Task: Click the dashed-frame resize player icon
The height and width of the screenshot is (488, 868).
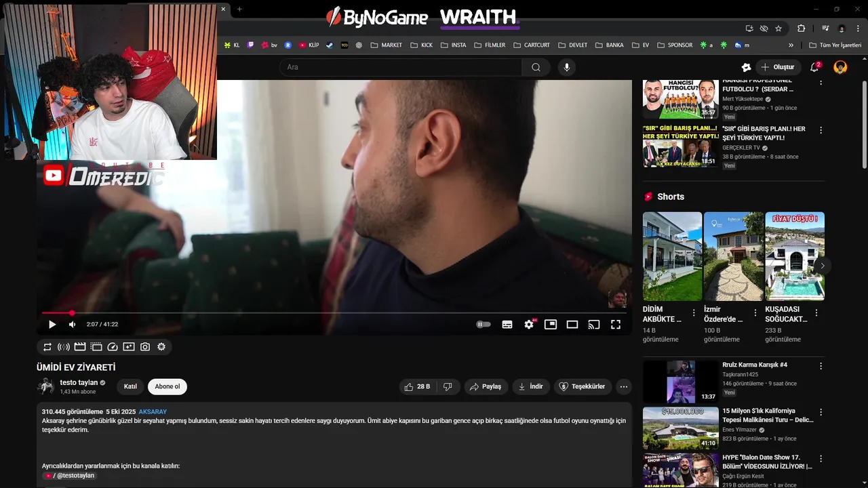Action: point(96,347)
